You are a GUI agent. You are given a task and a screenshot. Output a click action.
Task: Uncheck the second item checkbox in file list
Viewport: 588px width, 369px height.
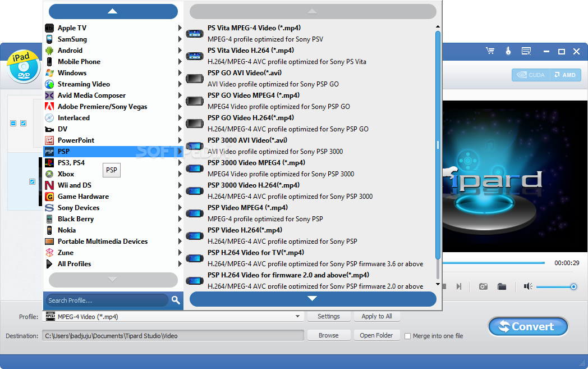click(32, 181)
